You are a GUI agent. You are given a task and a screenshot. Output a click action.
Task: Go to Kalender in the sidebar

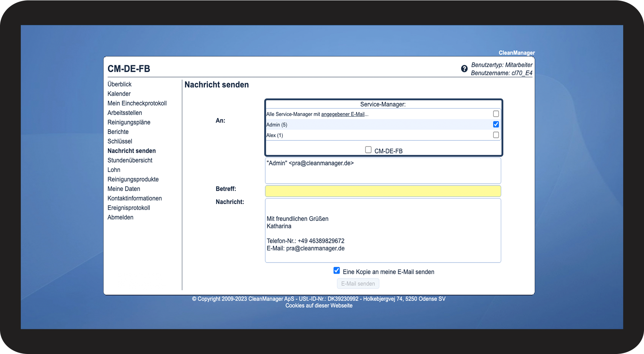(x=119, y=94)
